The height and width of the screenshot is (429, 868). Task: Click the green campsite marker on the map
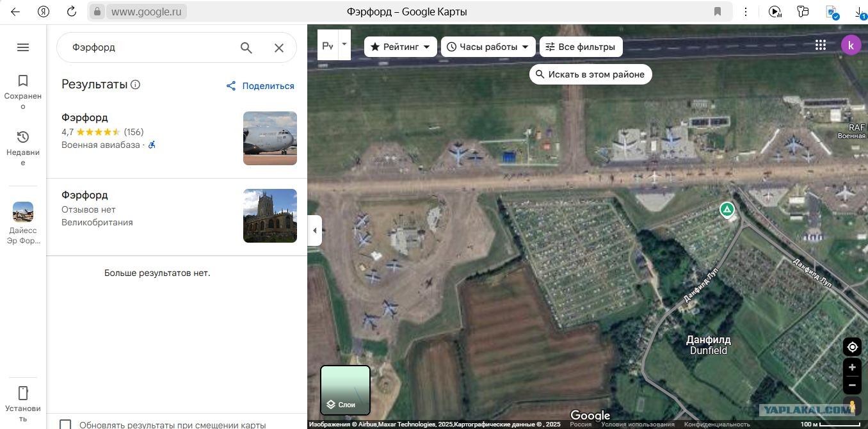pos(727,210)
